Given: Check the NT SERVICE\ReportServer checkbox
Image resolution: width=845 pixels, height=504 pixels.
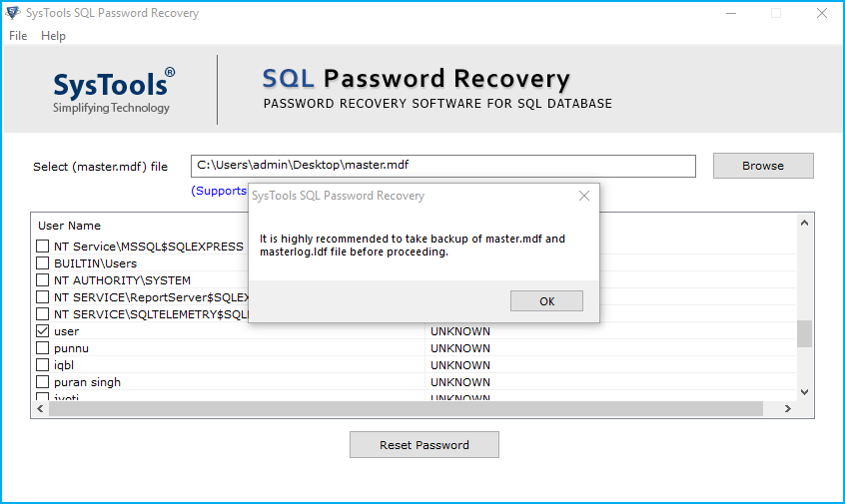Looking at the screenshot, I should click(x=43, y=297).
